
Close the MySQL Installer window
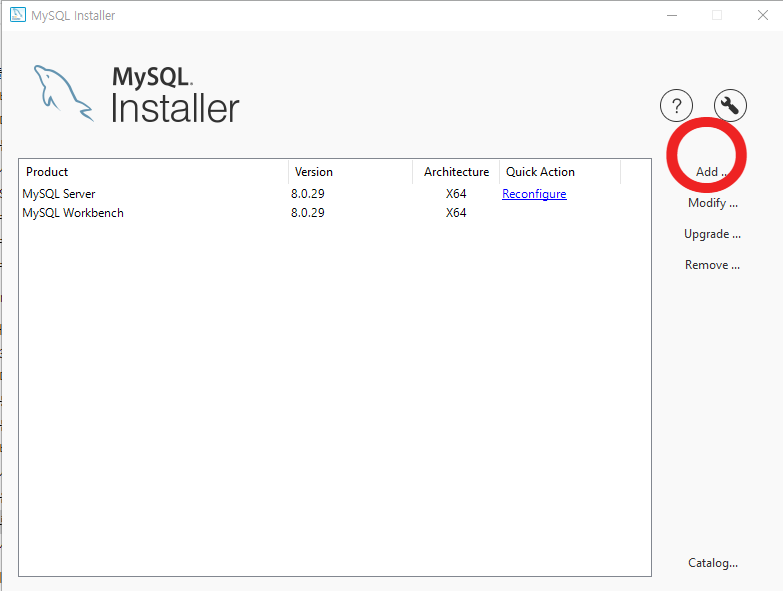[763, 15]
